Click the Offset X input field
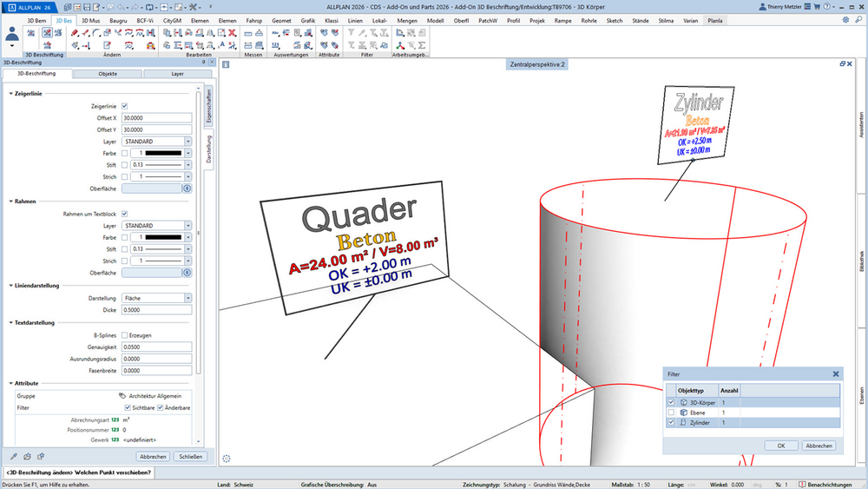Viewport: 868px width, 489px height. click(156, 118)
